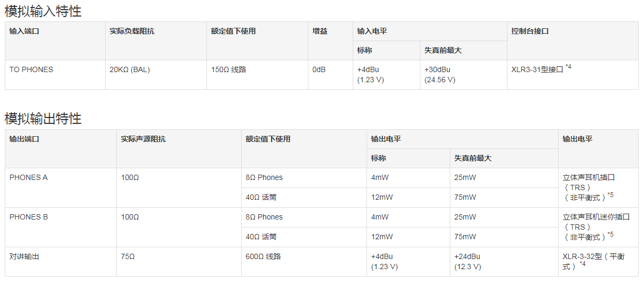Click the +30dBu (24.56 V) cell
The image size is (644, 282).
tap(440, 75)
